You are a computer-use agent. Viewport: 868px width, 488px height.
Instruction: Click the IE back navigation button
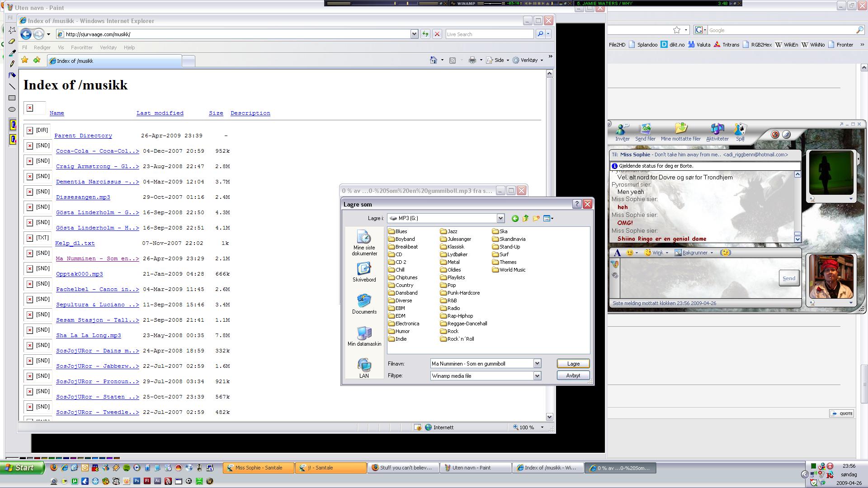[x=26, y=34]
